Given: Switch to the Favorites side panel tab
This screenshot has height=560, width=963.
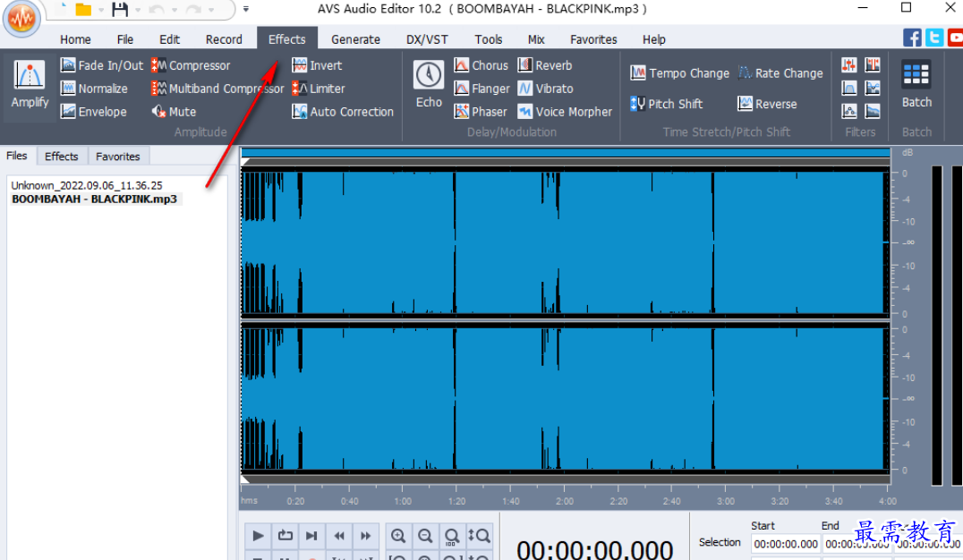Looking at the screenshot, I should click(118, 156).
